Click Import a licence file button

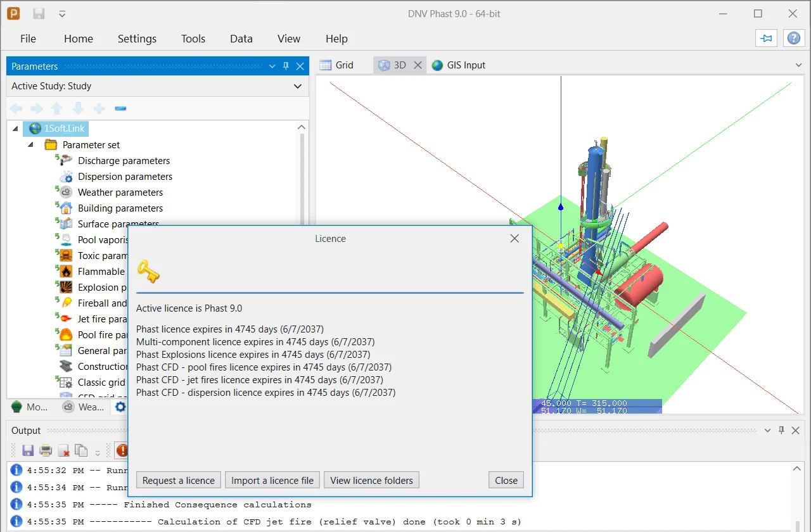coord(272,480)
